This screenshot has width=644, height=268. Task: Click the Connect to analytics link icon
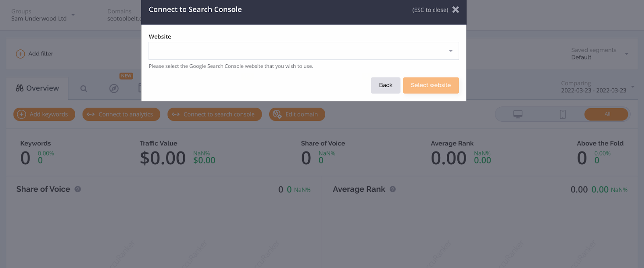(x=91, y=115)
